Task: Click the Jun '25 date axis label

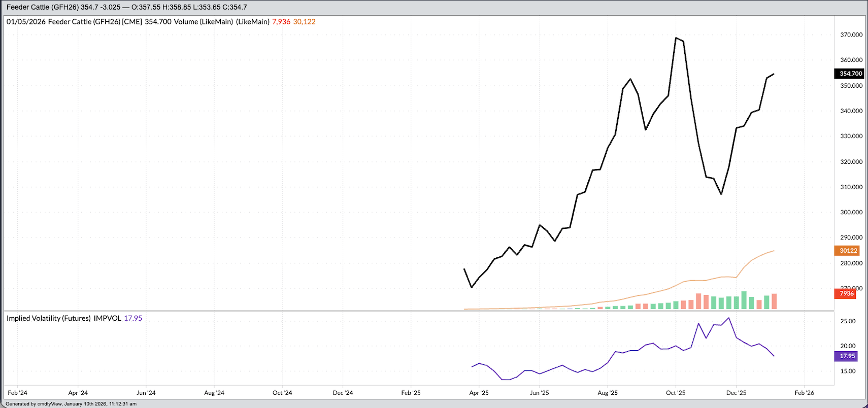Action: [x=540, y=393]
